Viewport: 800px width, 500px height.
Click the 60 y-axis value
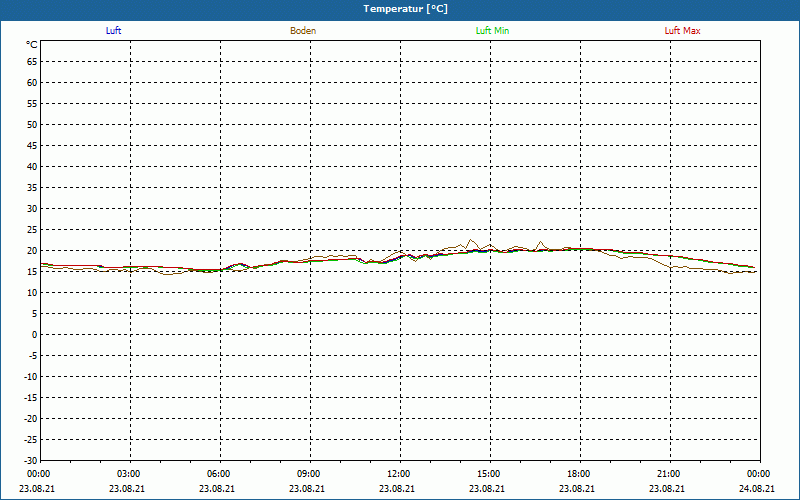tap(32, 83)
